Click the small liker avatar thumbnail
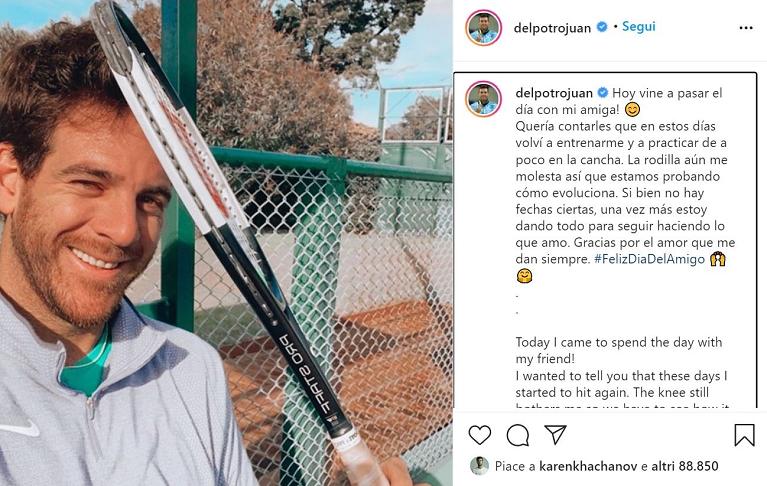767x486 pixels. 479,466
